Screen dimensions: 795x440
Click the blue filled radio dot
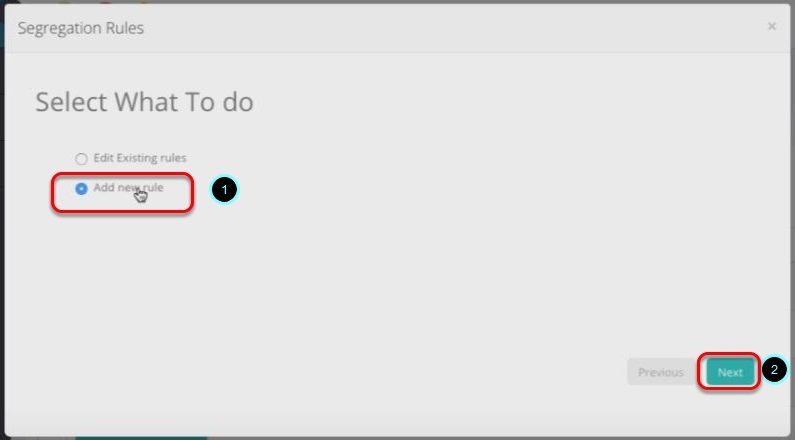pyautogui.click(x=81, y=189)
